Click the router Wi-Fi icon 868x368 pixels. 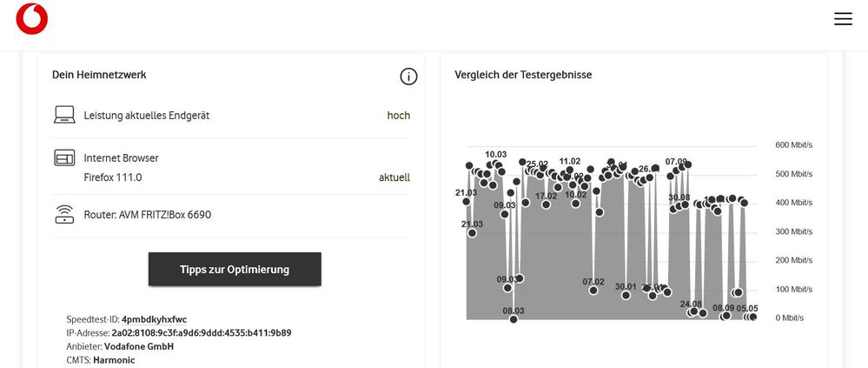coord(65,214)
